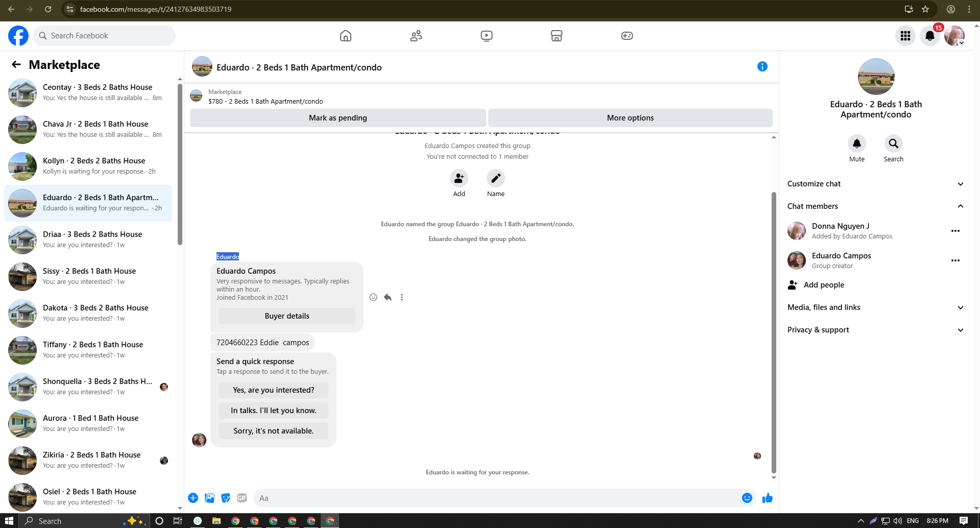Click the conversation list scrollbar
The image size is (980, 528).
180,163
